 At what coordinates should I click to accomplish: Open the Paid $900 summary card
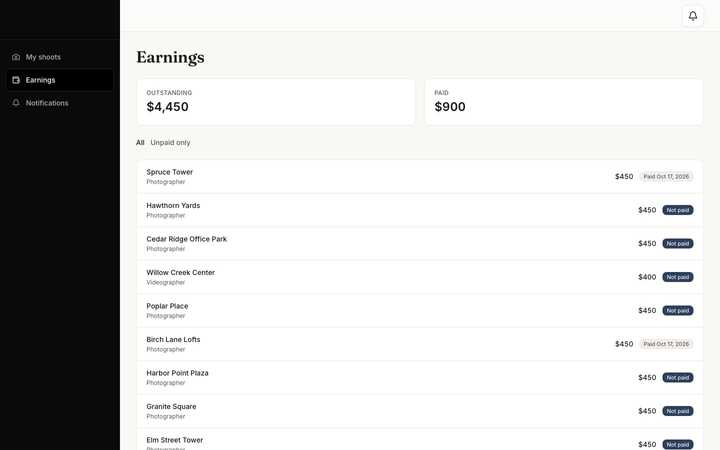coord(564,102)
